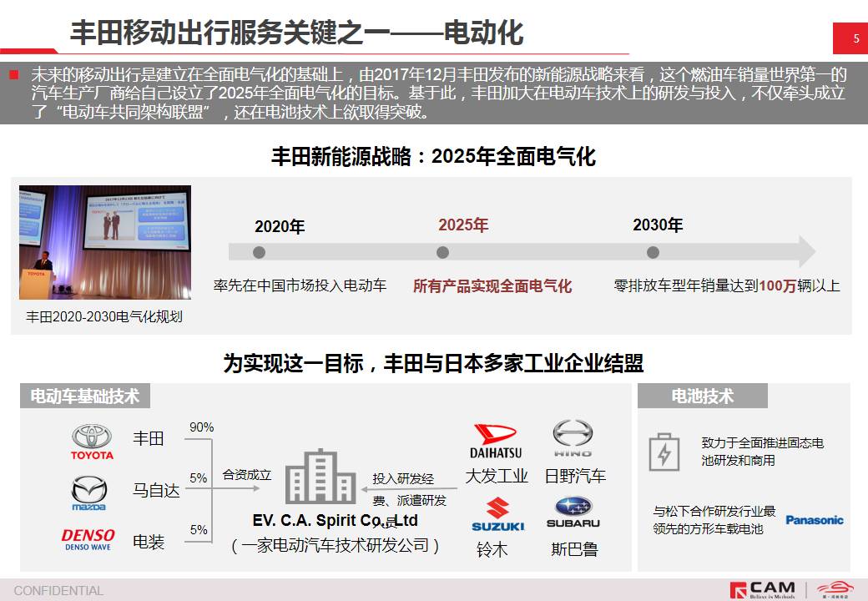Click the 5% value on the 电装 row

pos(198,529)
